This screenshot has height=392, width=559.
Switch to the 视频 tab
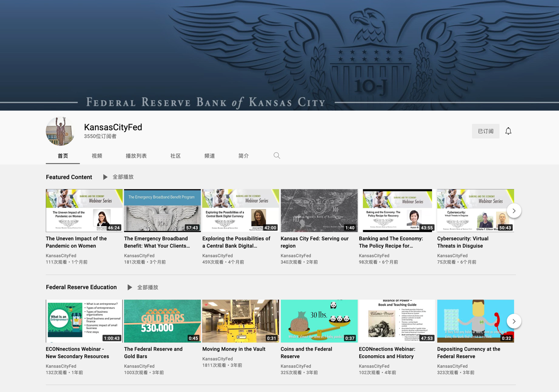(97, 156)
